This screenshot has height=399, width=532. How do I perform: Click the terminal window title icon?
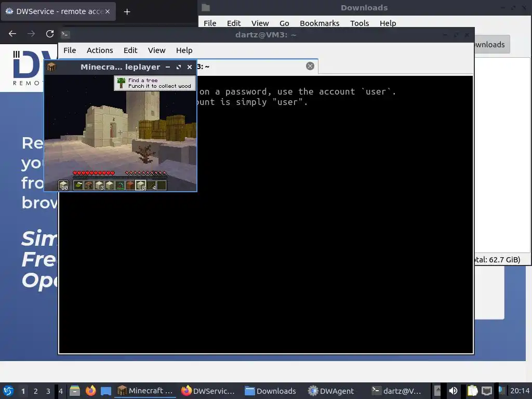pos(65,34)
